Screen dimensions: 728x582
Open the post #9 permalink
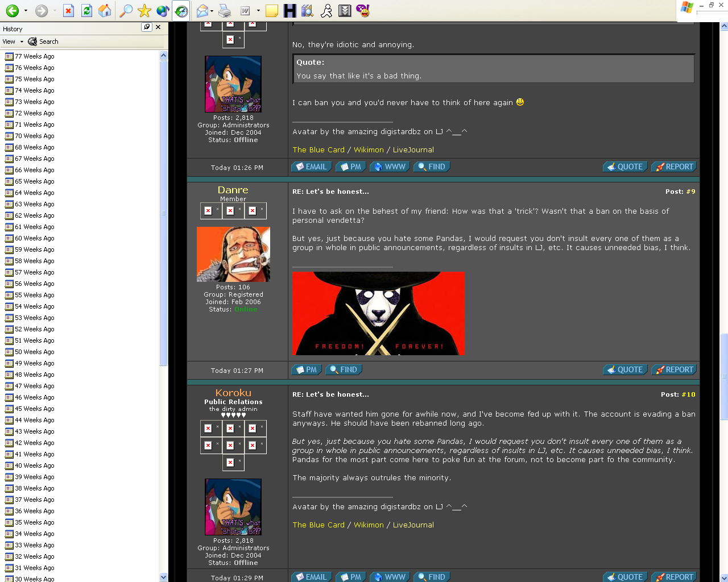coord(690,192)
